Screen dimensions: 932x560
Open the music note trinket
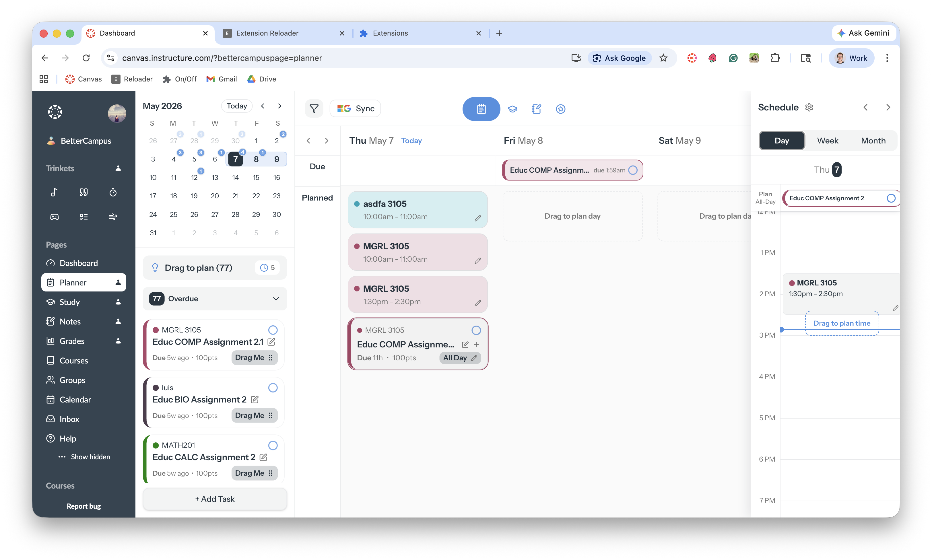pyautogui.click(x=54, y=192)
